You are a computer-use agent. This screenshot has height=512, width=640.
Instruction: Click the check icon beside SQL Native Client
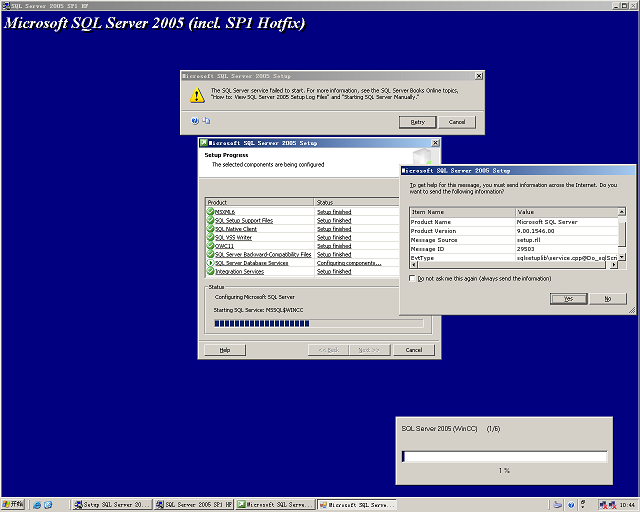[210, 229]
